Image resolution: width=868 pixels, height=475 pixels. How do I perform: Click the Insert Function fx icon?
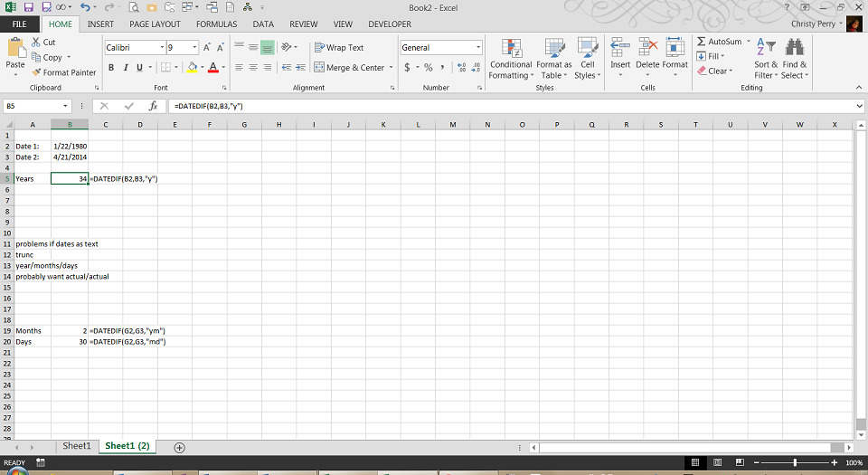point(154,106)
